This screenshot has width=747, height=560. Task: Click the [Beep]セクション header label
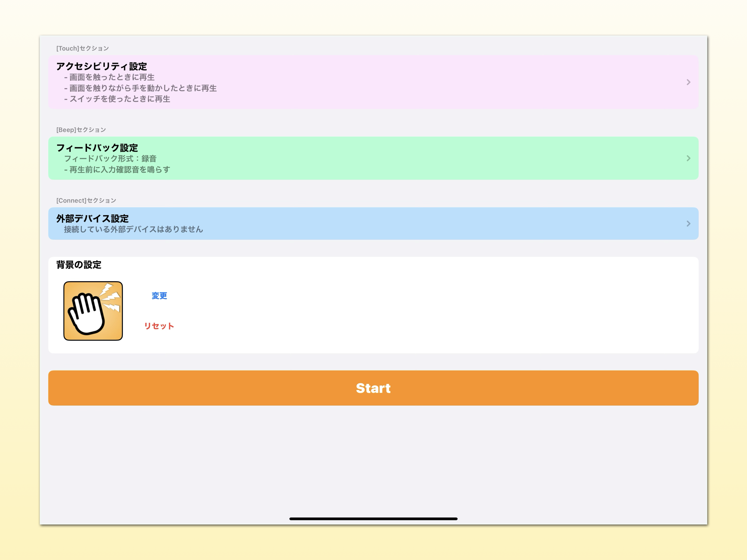point(81,130)
